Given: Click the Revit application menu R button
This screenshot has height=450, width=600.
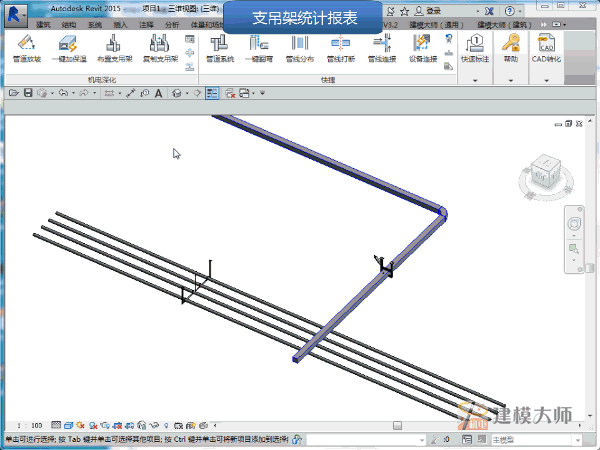Looking at the screenshot, I should point(15,15).
